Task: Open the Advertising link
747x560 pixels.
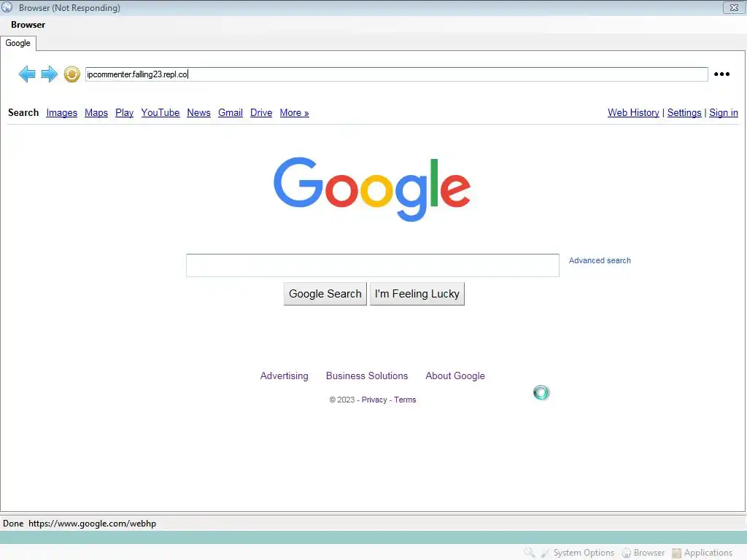Action: [x=284, y=376]
